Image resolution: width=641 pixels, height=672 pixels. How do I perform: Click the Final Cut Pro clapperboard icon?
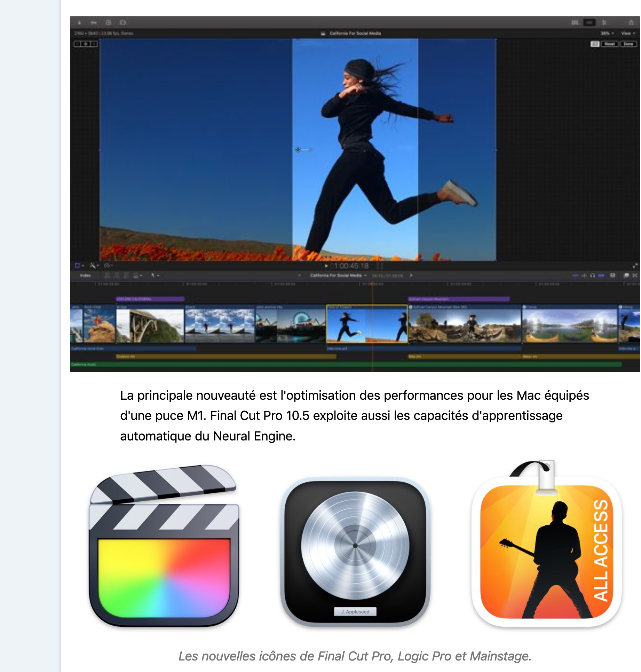(x=164, y=546)
